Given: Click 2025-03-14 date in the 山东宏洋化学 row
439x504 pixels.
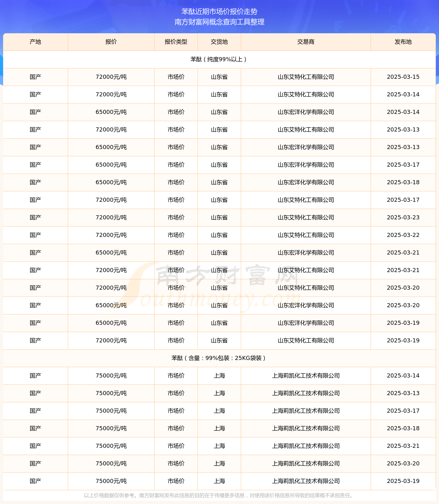Looking at the screenshot, I should tap(403, 112).
